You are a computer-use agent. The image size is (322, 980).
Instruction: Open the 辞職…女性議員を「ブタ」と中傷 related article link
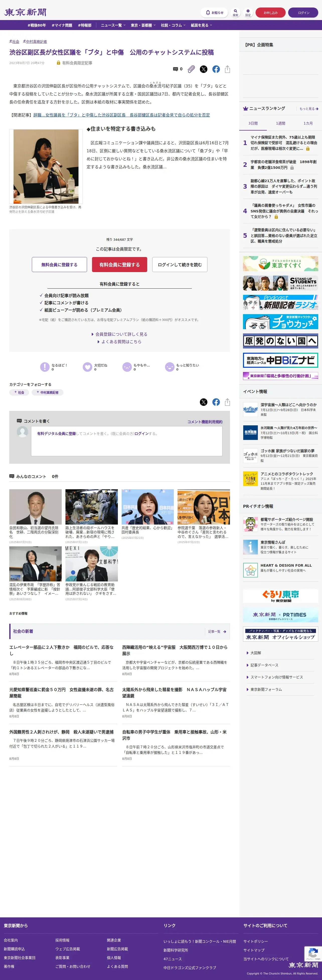122,115
